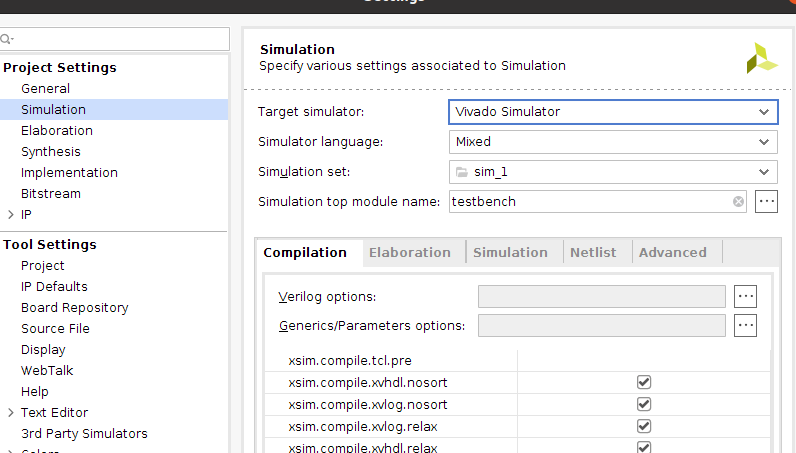Select WebTalk under Tool Settings
The image size is (796, 453).
click(x=47, y=371)
